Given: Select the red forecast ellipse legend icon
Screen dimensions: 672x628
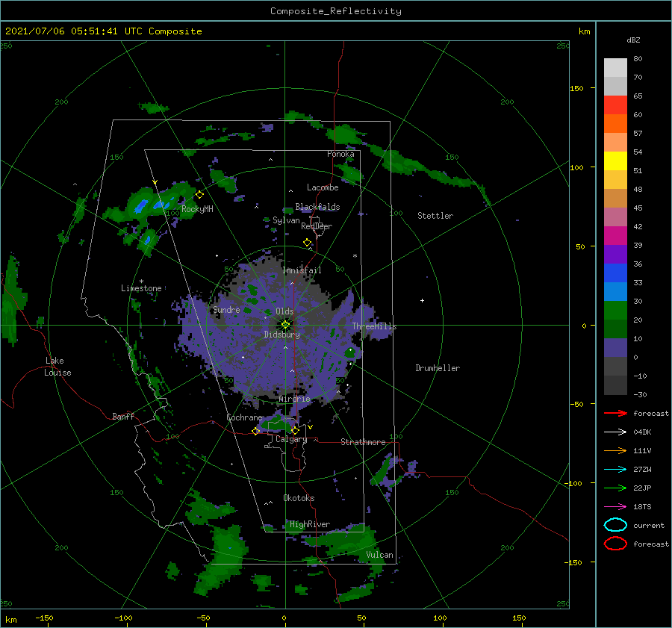Looking at the screenshot, I should pos(615,544).
